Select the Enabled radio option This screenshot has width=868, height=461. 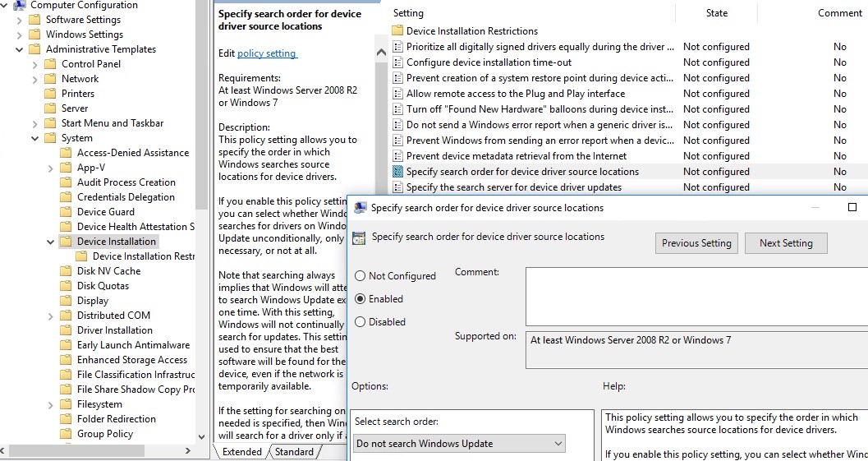coord(360,299)
